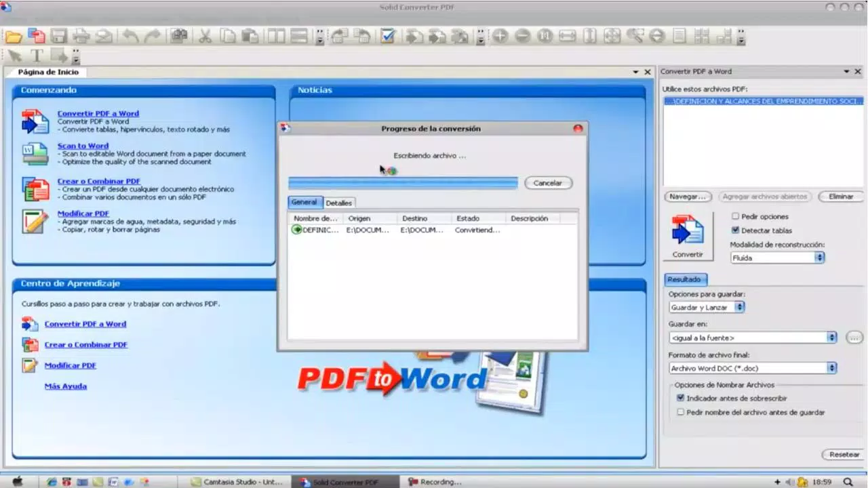868x488 pixels.
Task: Uncheck the Detectar tablas checkbox
Action: 735,230
